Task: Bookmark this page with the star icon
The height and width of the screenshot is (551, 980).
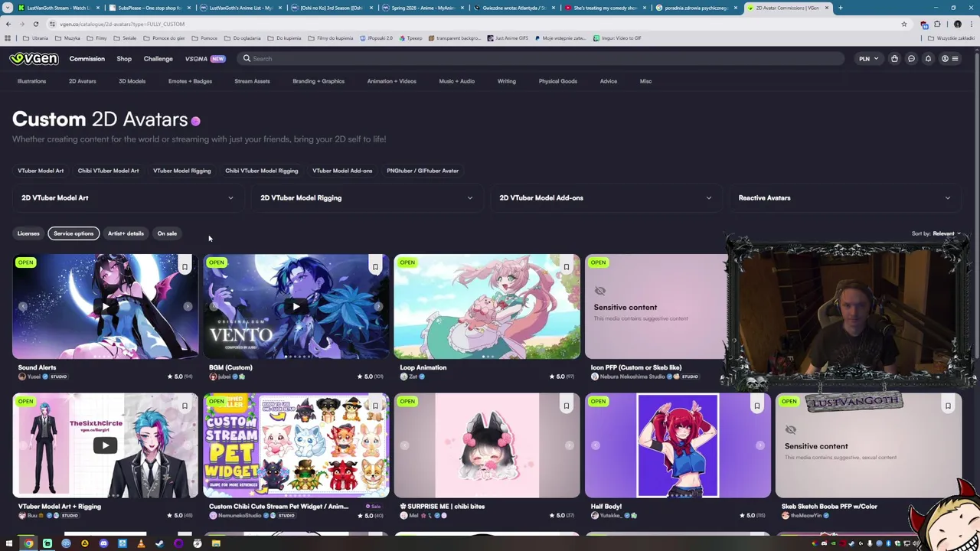Action: pos(904,24)
